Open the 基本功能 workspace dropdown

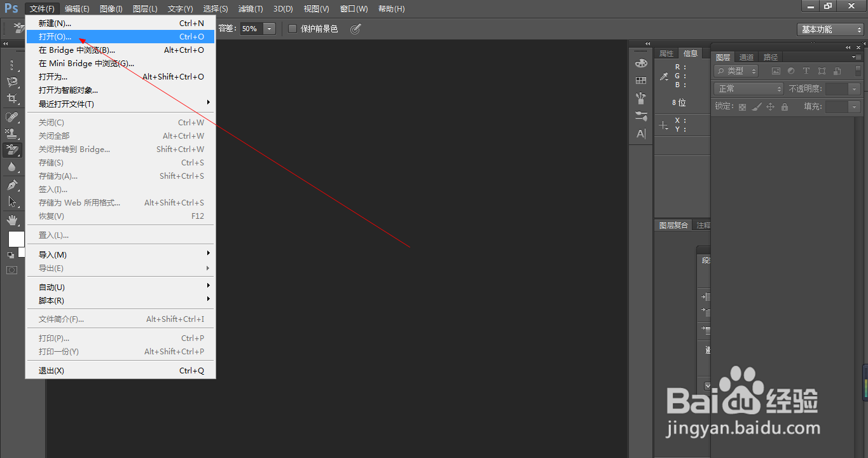(x=830, y=29)
